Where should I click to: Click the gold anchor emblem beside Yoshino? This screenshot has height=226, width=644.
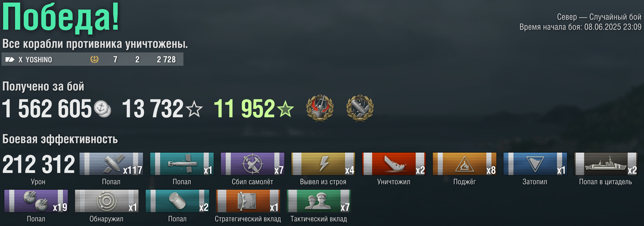coord(94,59)
